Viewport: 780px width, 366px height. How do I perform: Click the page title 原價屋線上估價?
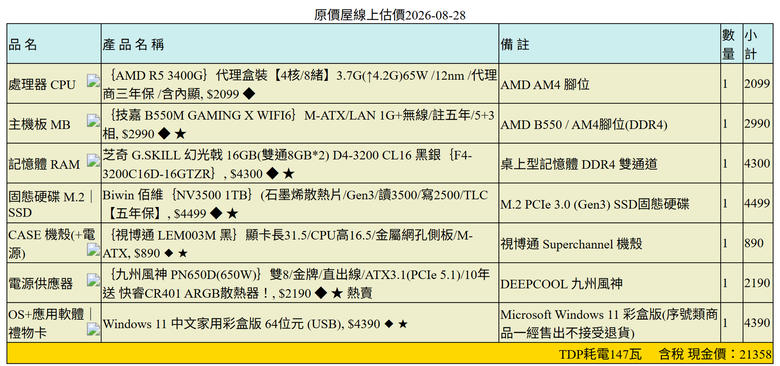pyautogui.click(x=359, y=15)
